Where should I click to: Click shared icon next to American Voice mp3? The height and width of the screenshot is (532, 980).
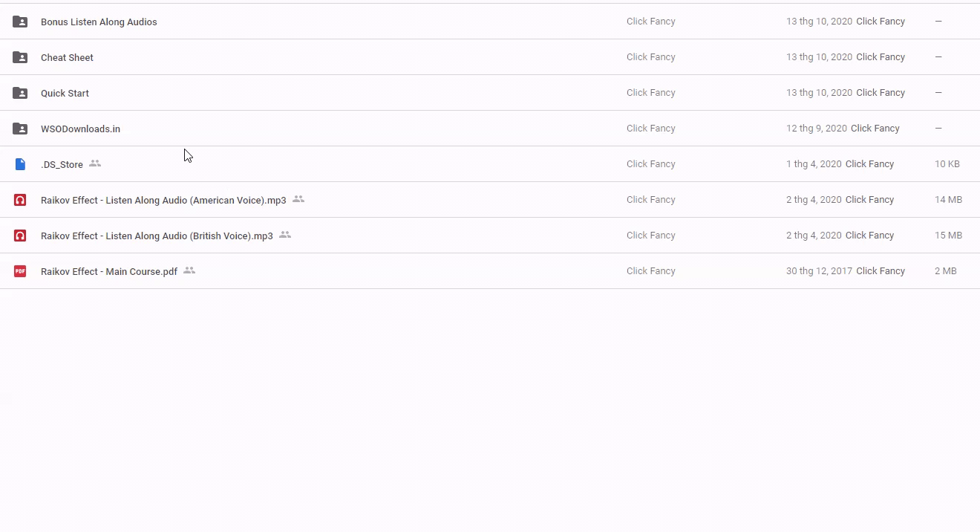[x=298, y=199]
